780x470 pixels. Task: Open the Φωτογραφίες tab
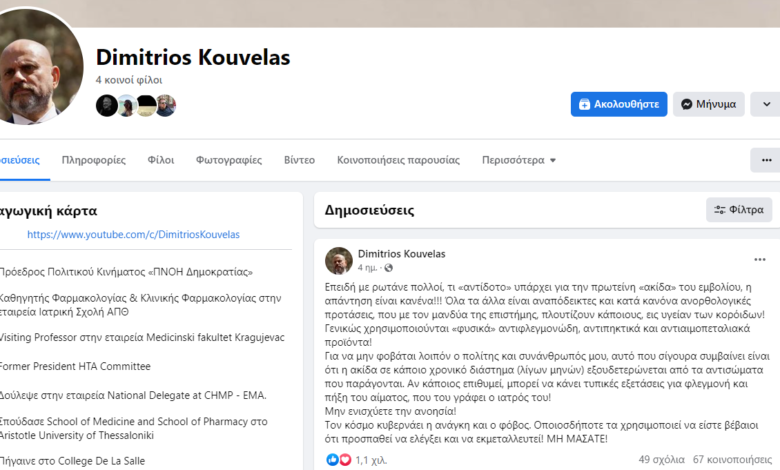(229, 160)
